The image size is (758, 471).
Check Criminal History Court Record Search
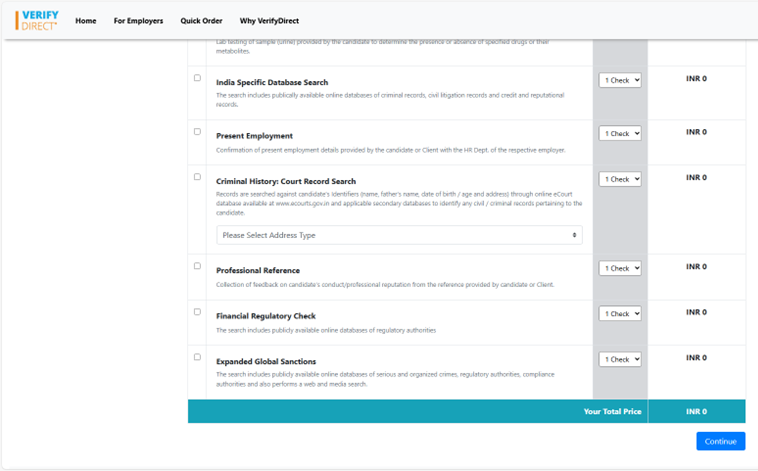197,177
